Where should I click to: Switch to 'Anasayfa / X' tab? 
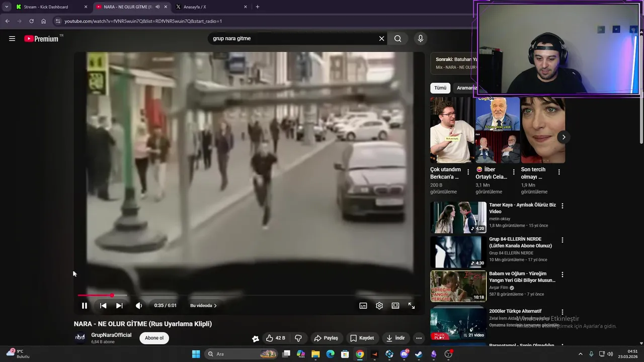pyautogui.click(x=210, y=7)
